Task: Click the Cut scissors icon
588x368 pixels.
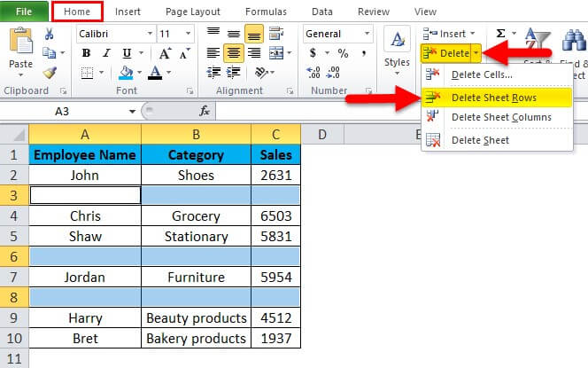Action: tap(50, 34)
